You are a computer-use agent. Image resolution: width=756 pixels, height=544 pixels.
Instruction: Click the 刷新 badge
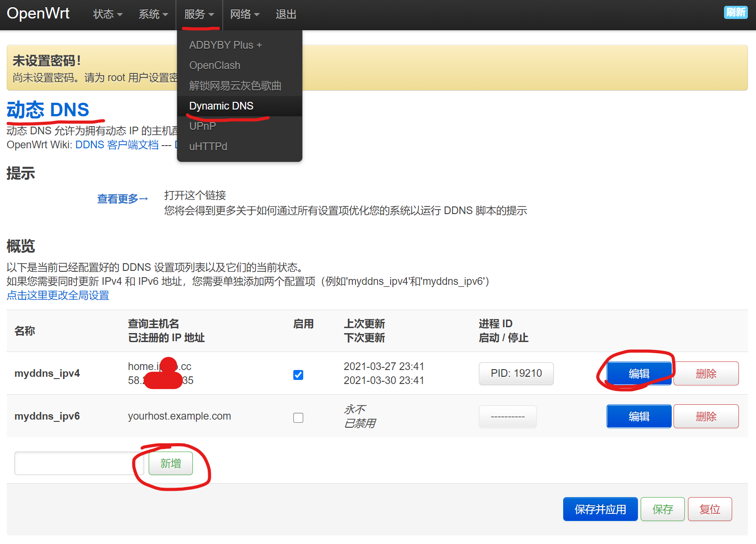pos(736,12)
